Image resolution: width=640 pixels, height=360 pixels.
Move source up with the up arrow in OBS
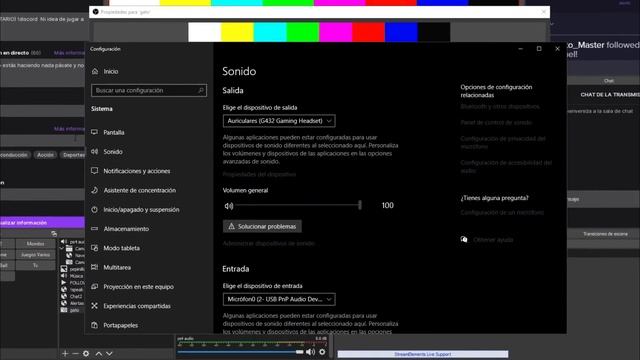click(98, 353)
